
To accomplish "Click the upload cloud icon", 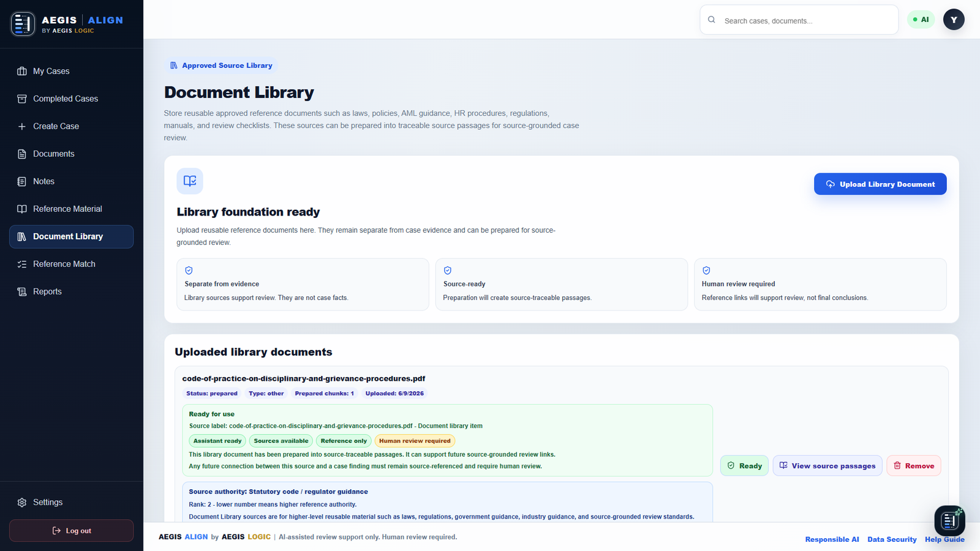I will 831,184.
